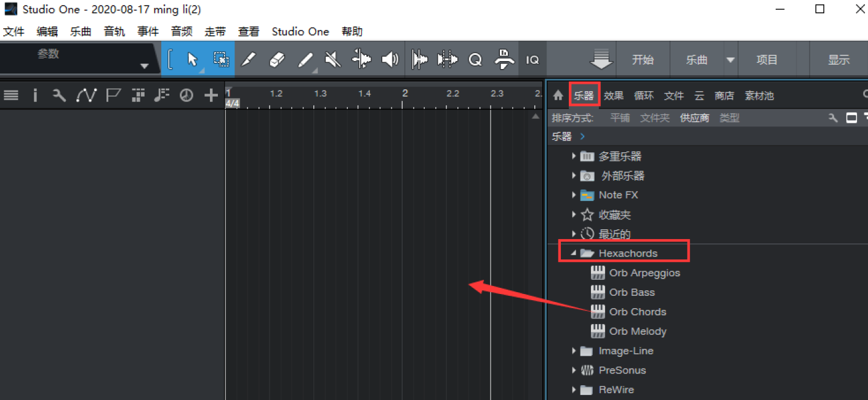868x400 pixels.
Task: Select 类型 type sorting option
Action: pyautogui.click(x=729, y=118)
